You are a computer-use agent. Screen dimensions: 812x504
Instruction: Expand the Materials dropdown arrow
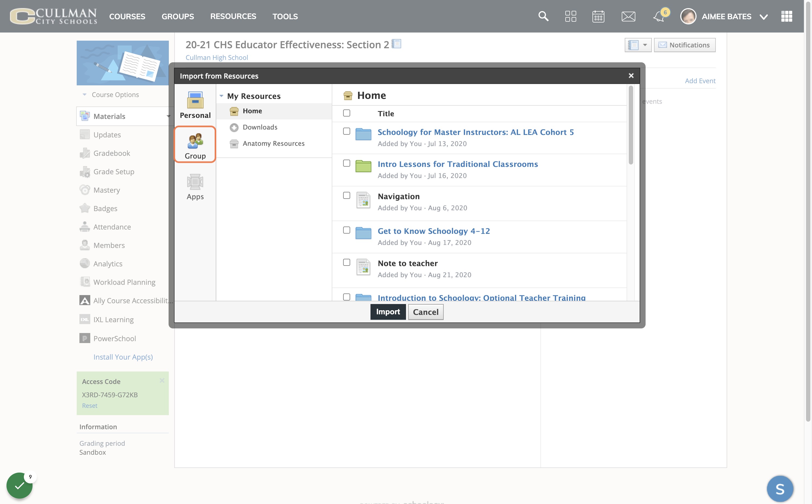168,116
